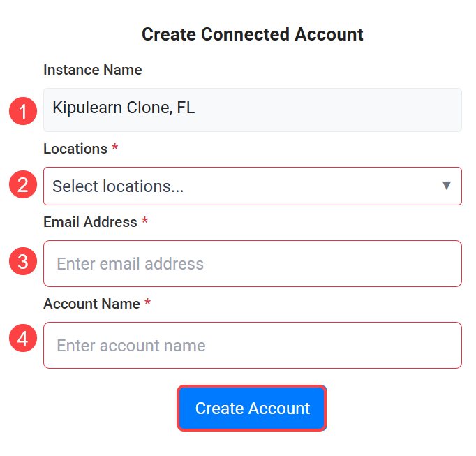The height and width of the screenshot is (456, 476).
Task: Click the required asterisk beside Email Address
Action: tap(144, 221)
